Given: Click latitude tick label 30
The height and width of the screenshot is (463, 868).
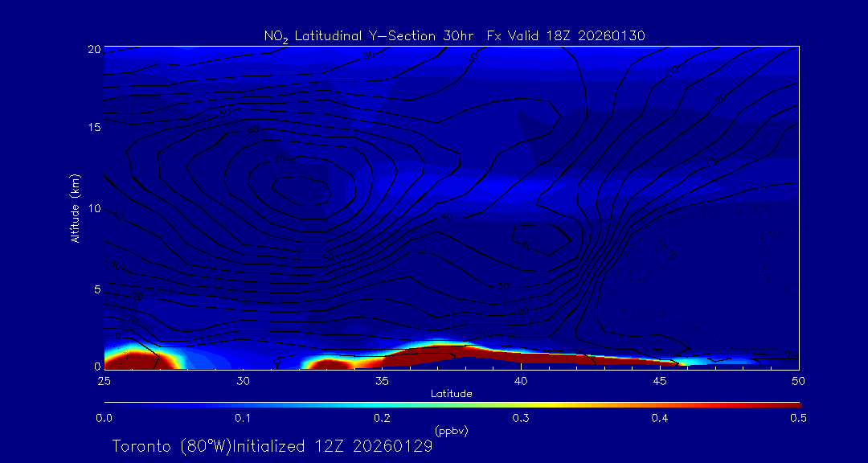Looking at the screenshot, I should pyautogui.click(x=243, y=381).
